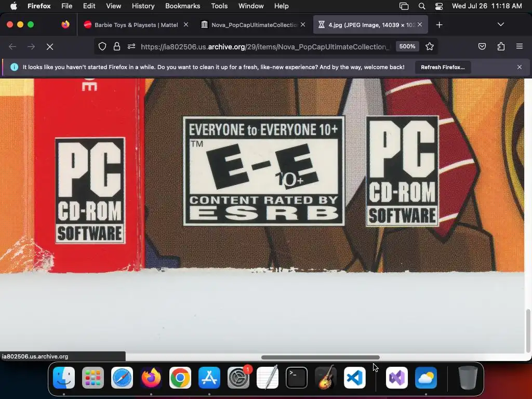
Task: Open Terminal from the Dock
Action: (x=297, y=378)
